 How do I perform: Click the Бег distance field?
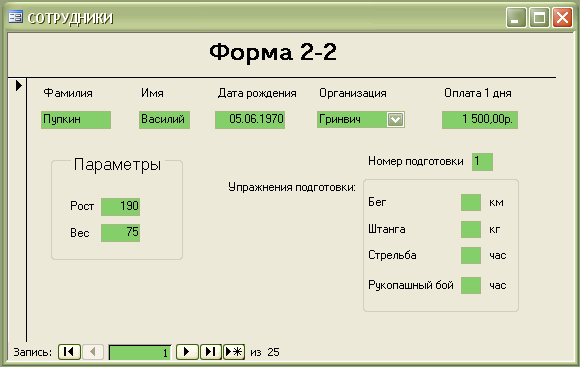pos(471,202)
